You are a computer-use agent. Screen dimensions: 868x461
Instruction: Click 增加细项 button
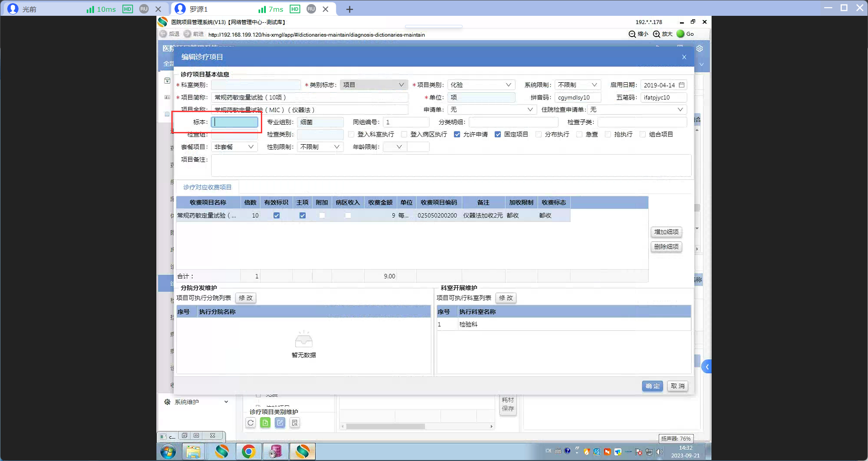tap(666, 232)
